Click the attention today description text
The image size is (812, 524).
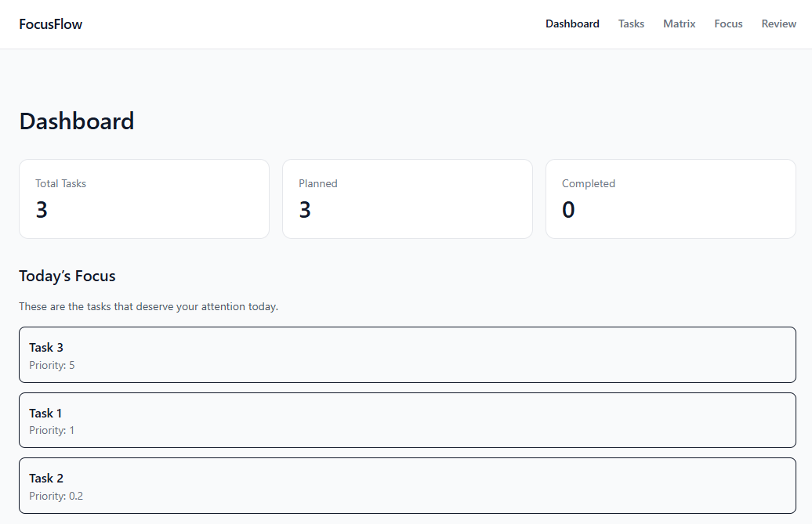(148, 306)
